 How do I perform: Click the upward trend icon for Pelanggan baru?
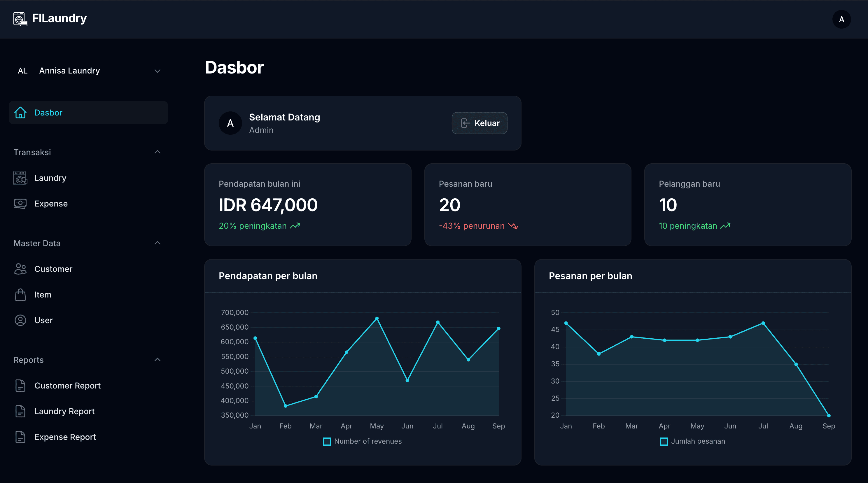pyautogui.click(x=725, y=226)
